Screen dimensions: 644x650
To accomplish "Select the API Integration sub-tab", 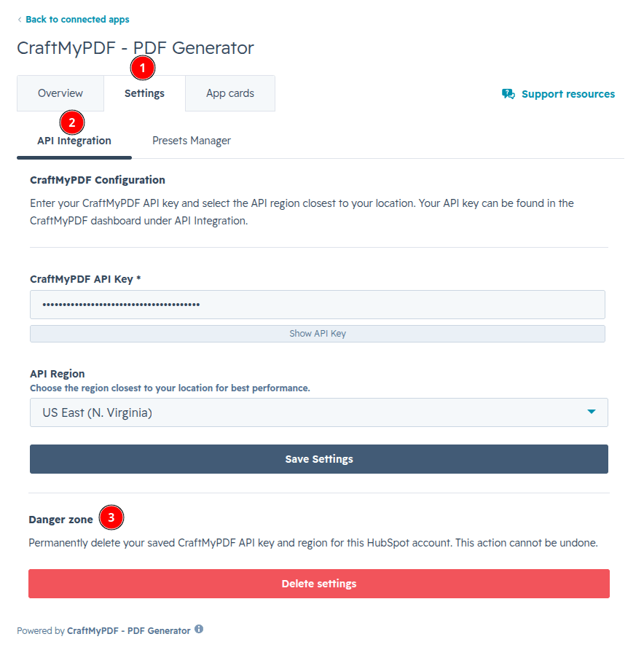I will (74, 141).
